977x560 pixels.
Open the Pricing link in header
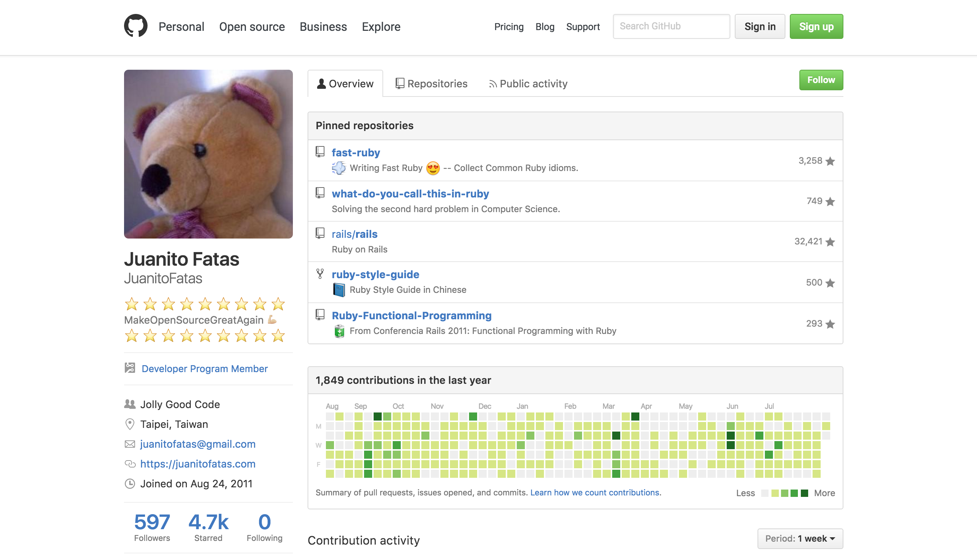pyautogui.click(x=509, y=26)
